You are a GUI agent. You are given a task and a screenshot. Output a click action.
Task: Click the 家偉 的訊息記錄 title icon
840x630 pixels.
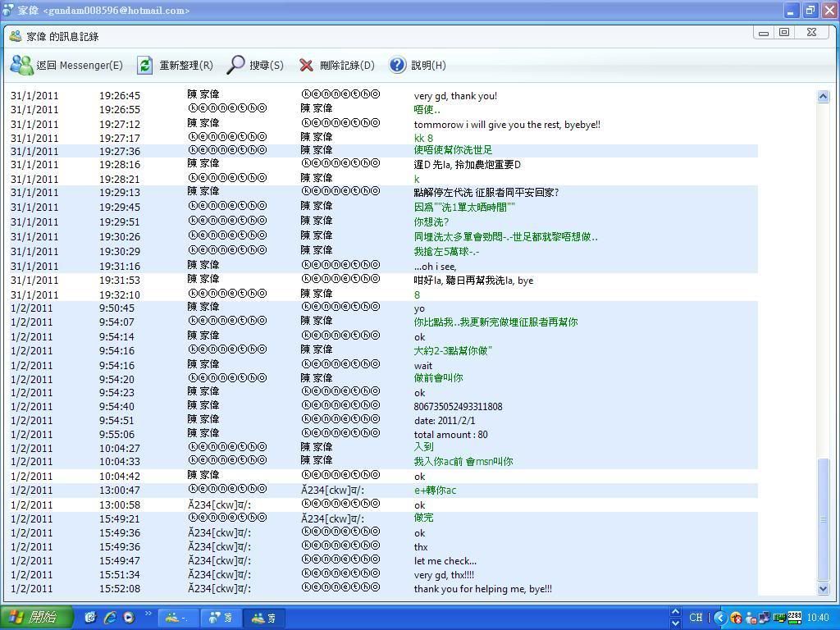[16, 36]
